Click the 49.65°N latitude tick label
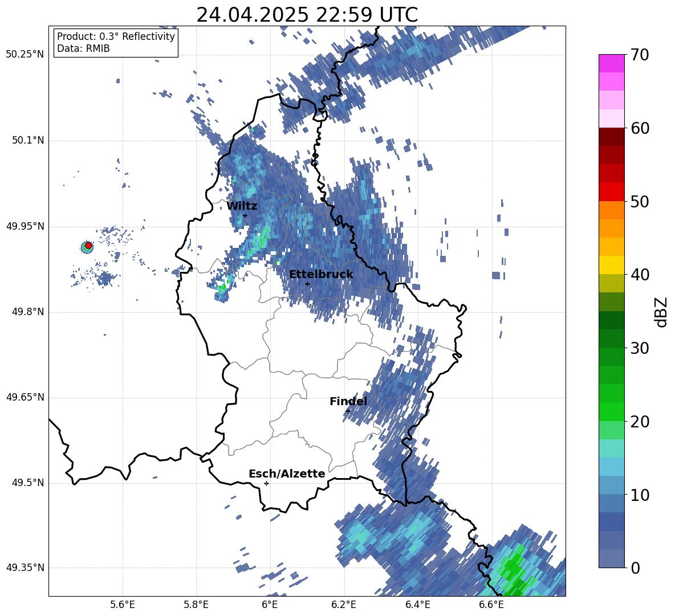Screen dimensions: 675x616 click(25, 397)
